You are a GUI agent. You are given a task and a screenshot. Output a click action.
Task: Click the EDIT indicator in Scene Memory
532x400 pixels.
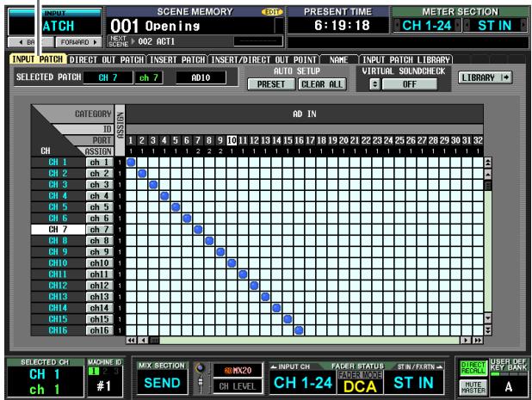click(x=272, y=12)
